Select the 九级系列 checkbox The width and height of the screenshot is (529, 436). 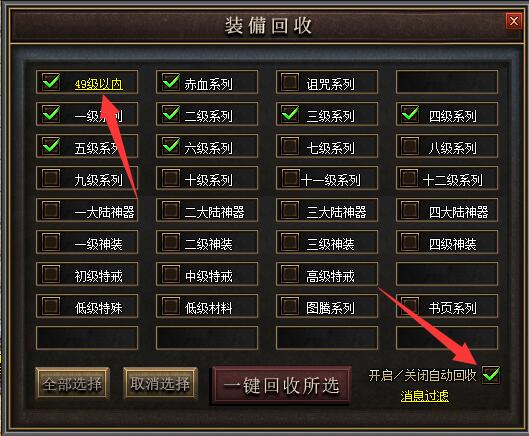point(51,178)
